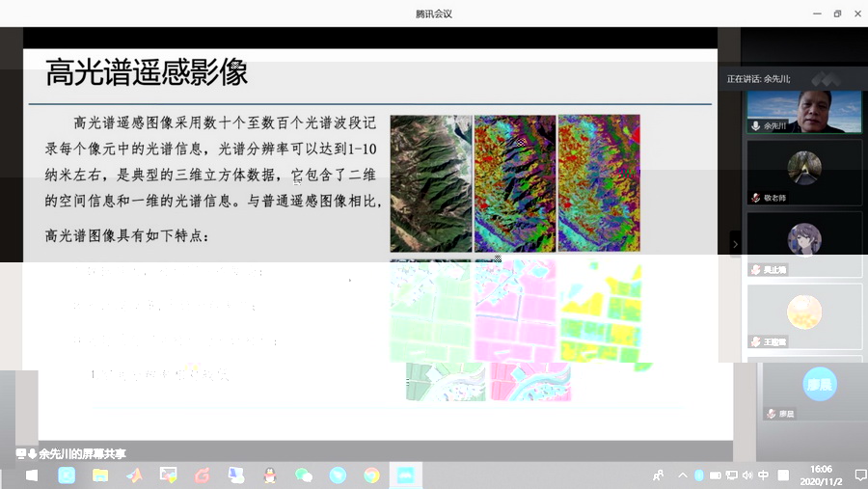
Task: Collapse the participant video side panel
Action: [x=735, y=244]
